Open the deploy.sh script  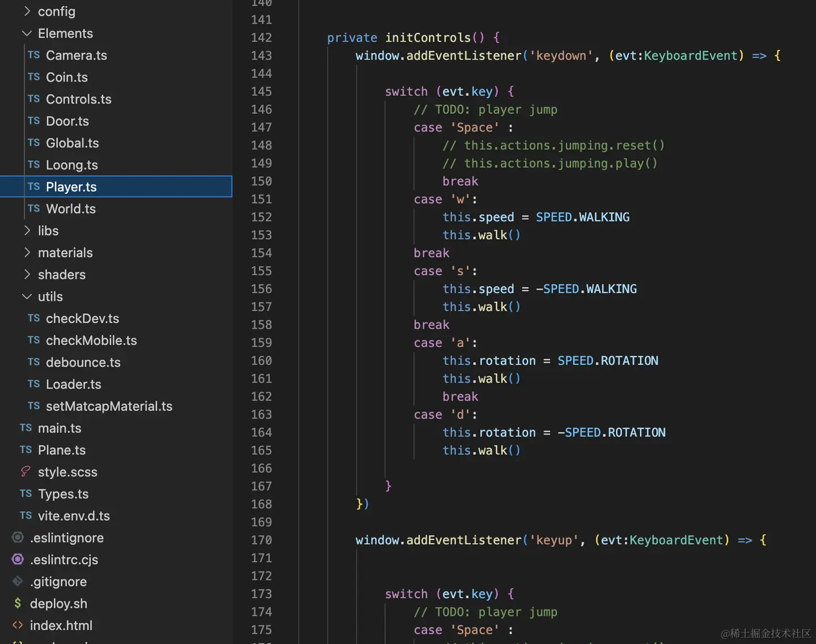click(58, 604)
